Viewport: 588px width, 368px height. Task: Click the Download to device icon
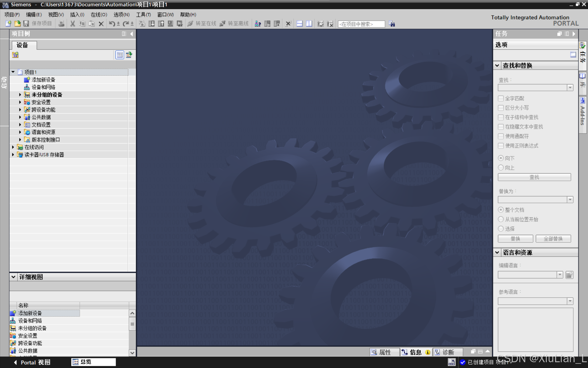click(151, 24)
